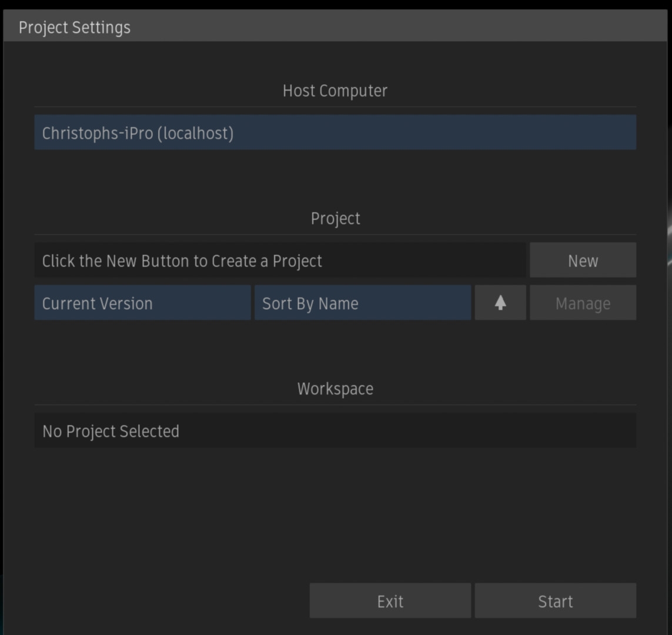Launch the application with Start
Screen dimensions: 672x635
[x=555, y=601]
